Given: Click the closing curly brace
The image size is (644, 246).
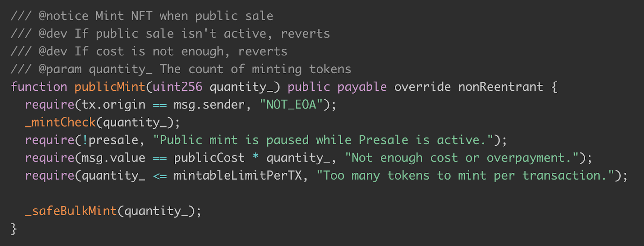Looking at the screenshot, I should pos(14,228).
